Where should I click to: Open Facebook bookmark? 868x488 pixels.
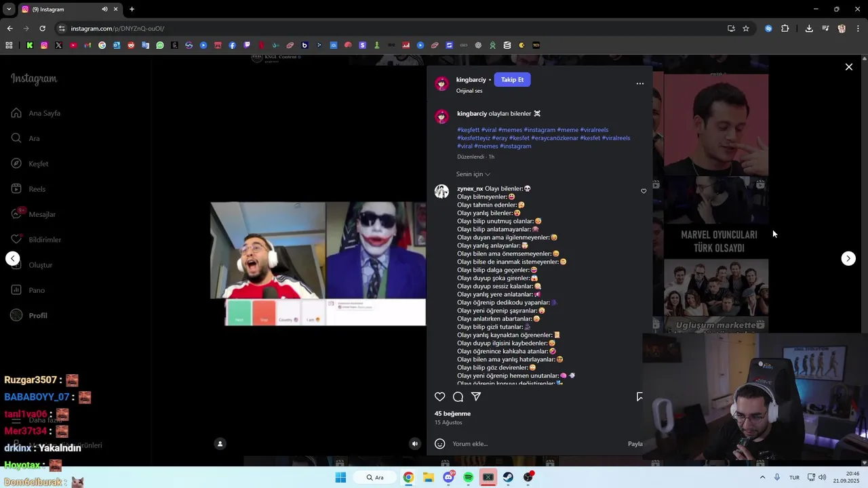click(x=233, y=45)
